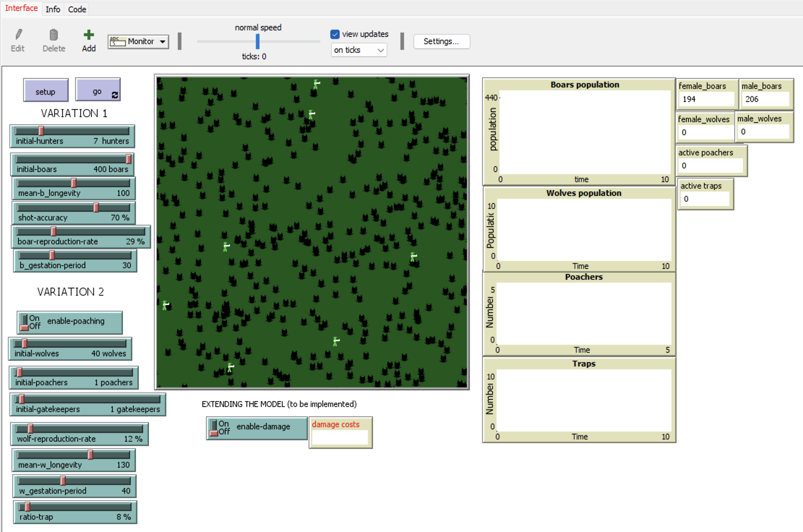This screenshot has height=532, width=803.
Task: Adjust the shot-accuracy slider
Action: [96, 207]
